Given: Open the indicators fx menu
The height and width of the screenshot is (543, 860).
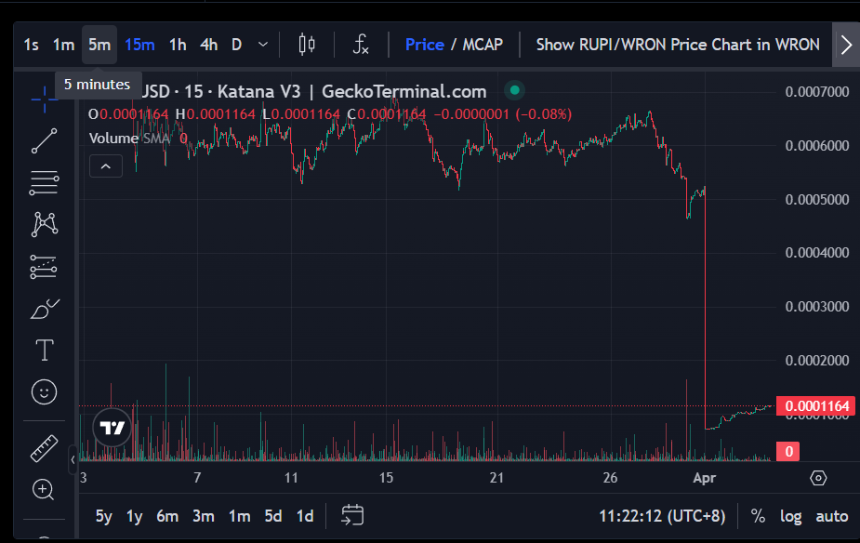Looking at the screenshot, I should [x=360, y=44].
